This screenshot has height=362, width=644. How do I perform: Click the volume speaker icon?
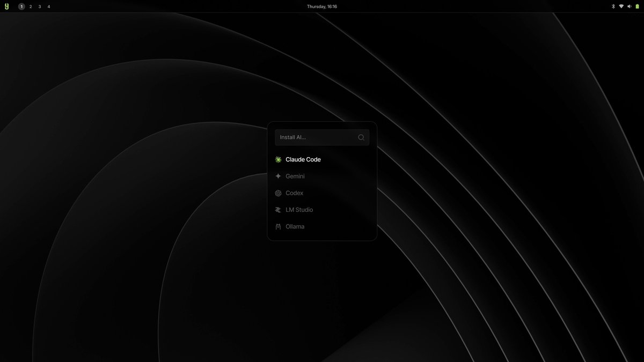click(x=629, y=6)
